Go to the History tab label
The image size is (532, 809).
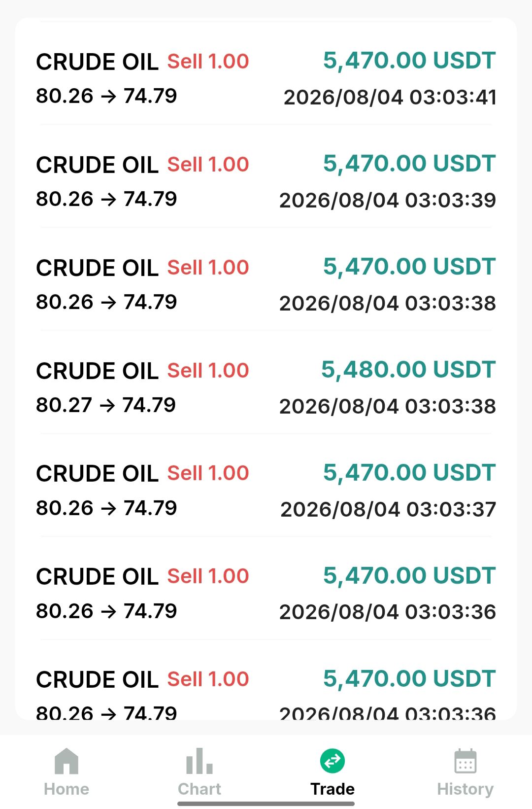point(465,789)
